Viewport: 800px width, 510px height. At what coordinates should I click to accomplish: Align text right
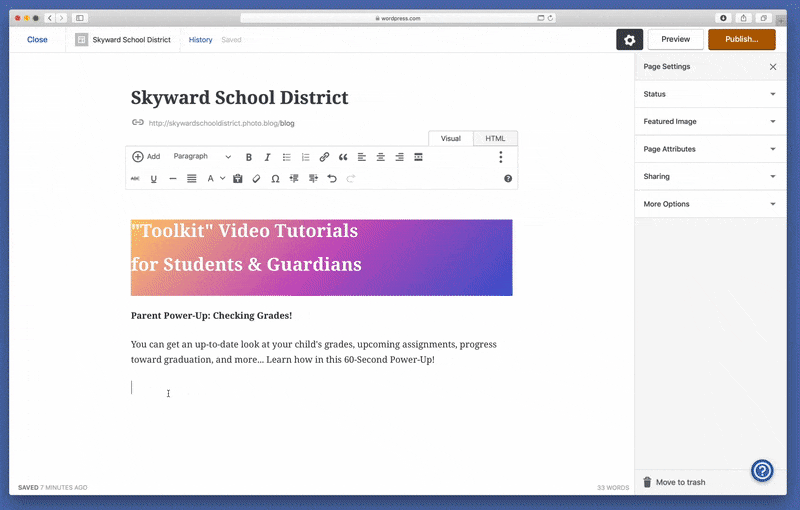point(399,157)
